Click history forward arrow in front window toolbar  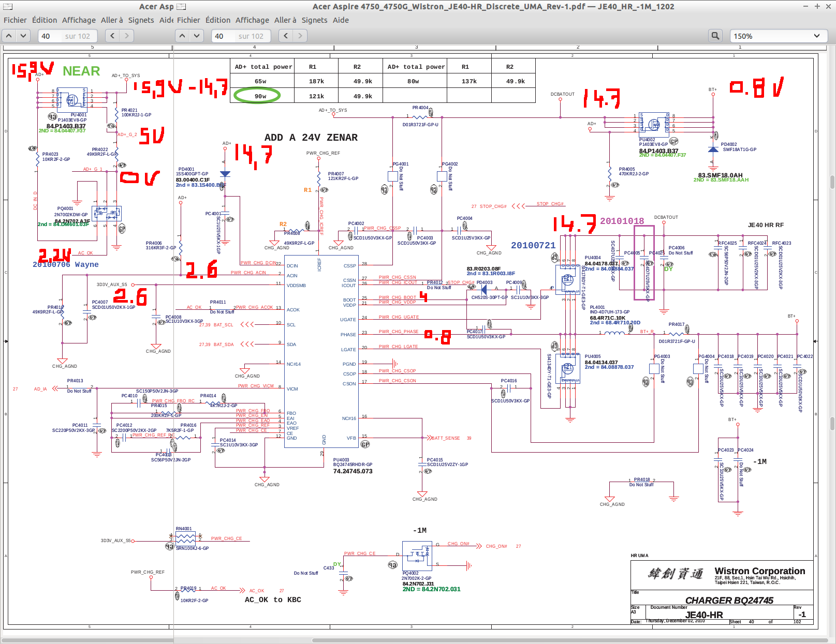click(300, 36)
